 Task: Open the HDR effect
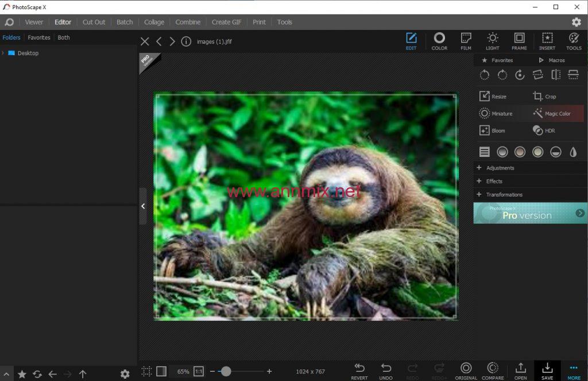544,130
